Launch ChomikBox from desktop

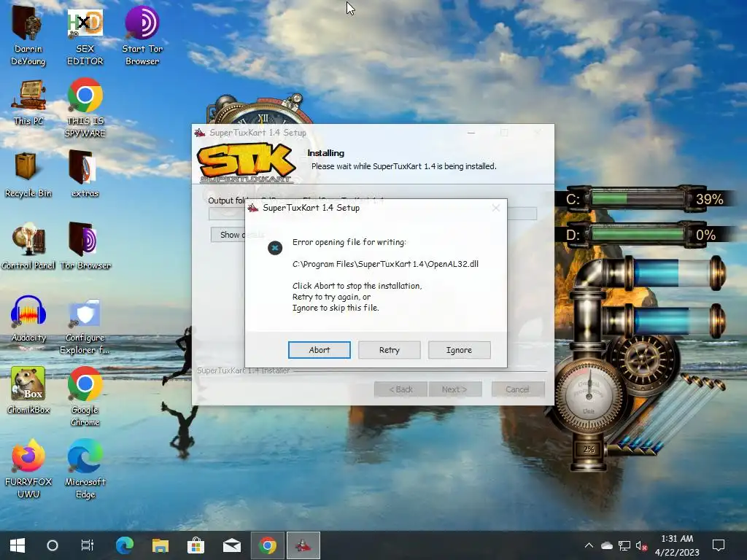28,391
